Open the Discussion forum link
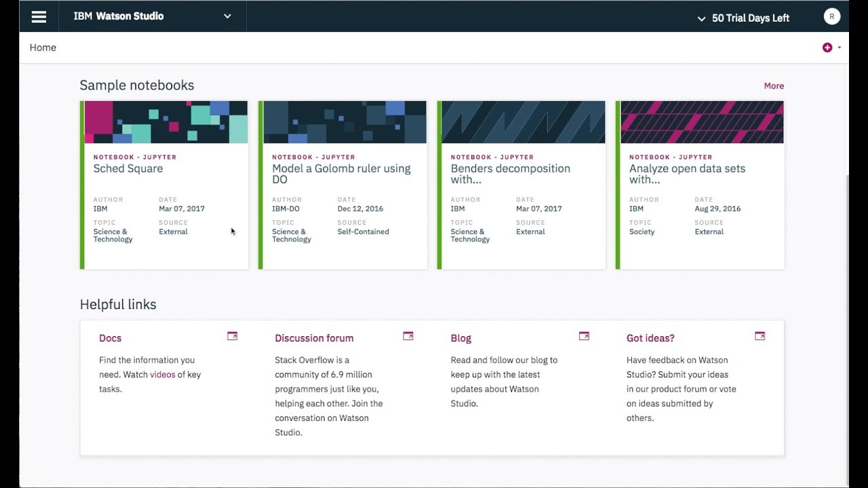 (314, 338)
